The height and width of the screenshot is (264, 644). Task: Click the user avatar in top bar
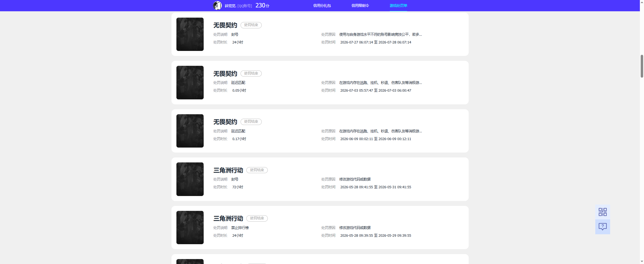(x=217, y=6)
